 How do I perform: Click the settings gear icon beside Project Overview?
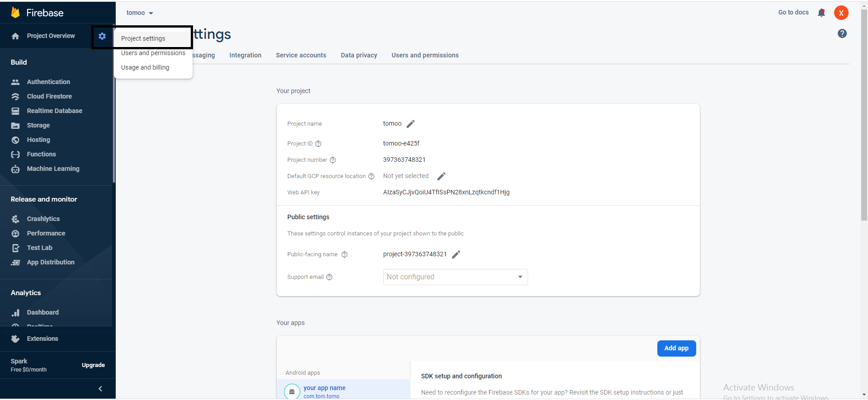click(x=102, y=36)
